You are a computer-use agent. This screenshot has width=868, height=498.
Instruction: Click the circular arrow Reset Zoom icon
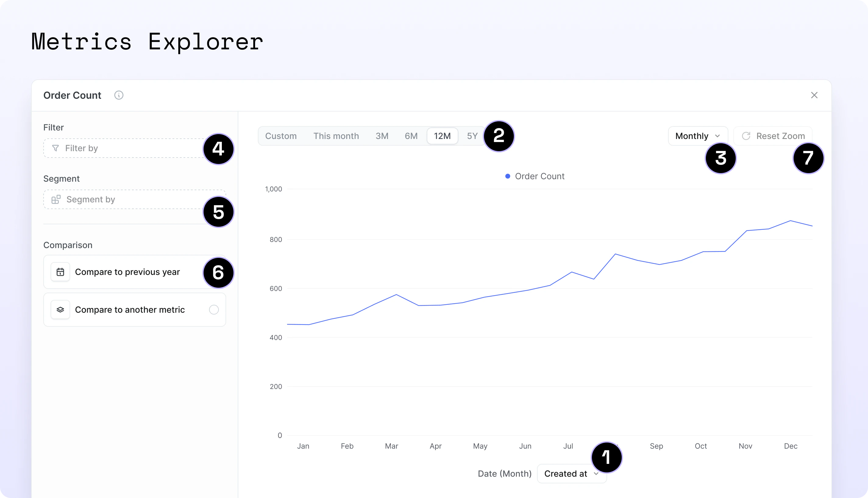point(746,136)
